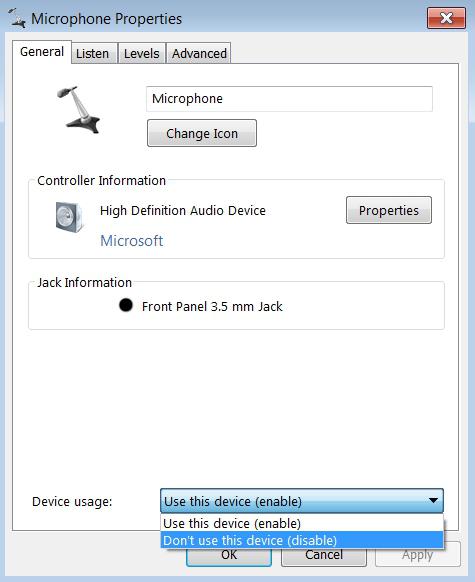The width and height of the screenshot is (475, 582).
Task: Switch to the Listen tab
Action: point(94,53)
